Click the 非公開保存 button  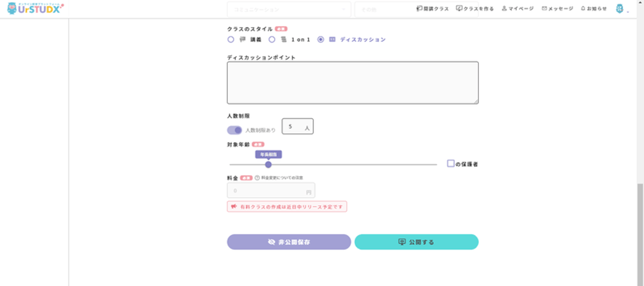[289, 242]
